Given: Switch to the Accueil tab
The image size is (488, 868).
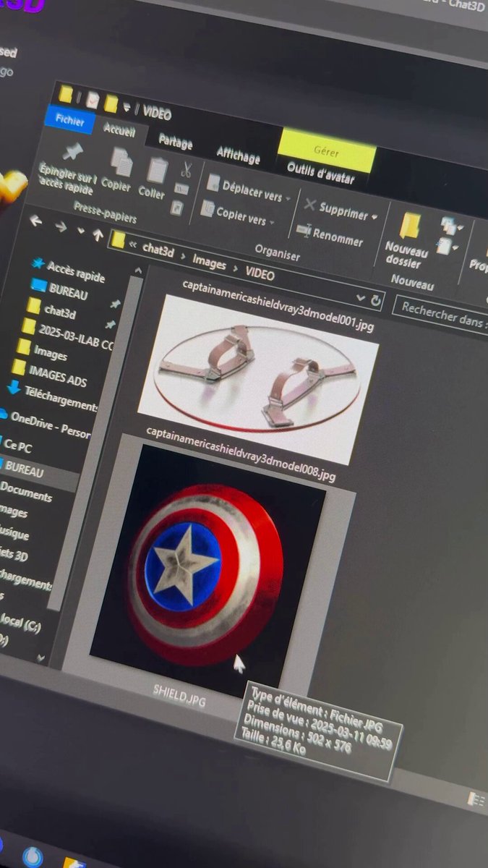Looking at the screenshot, I should point(119,132).
